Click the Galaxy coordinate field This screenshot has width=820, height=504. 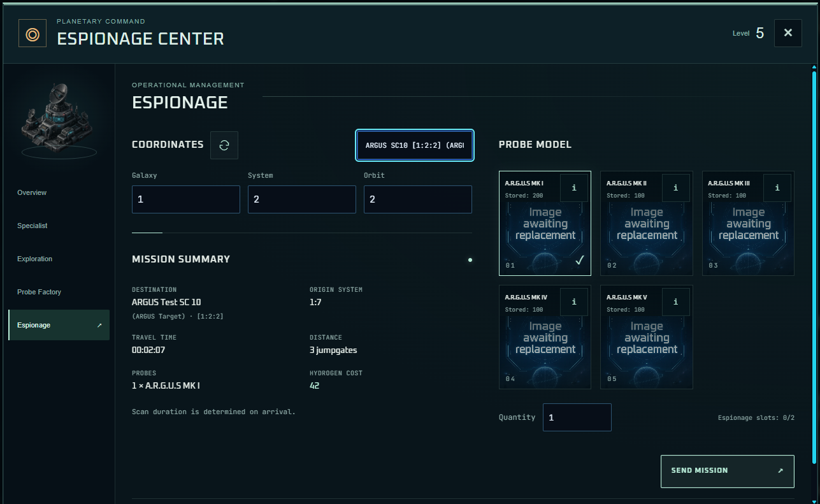[x=186, y=199]
